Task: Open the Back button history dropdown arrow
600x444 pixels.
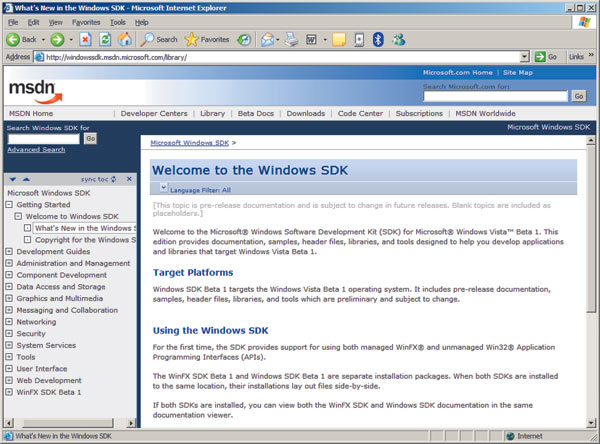Action: pyautogui.click(x=43, y=39)
